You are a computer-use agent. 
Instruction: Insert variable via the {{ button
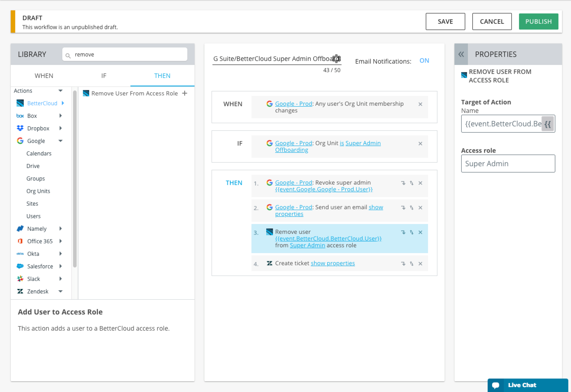[548, 124]
